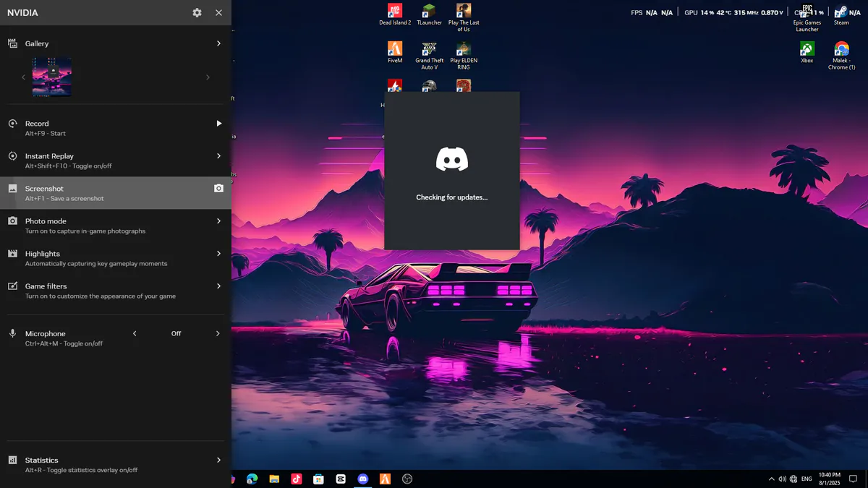Select TLauncher desktop shortcut
Viewport: 868px width, 488px height.
point(429,14)
